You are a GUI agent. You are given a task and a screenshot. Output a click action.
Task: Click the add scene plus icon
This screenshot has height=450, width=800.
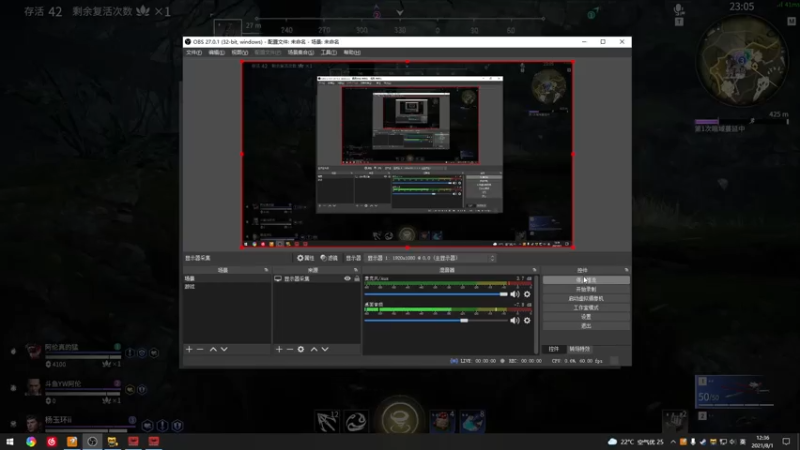click(x=189, y=349)
